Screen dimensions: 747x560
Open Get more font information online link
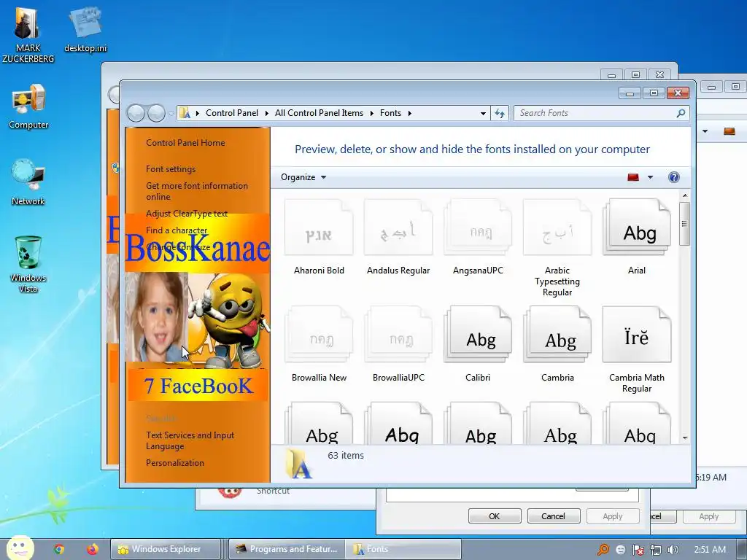[x=197, y=191]
